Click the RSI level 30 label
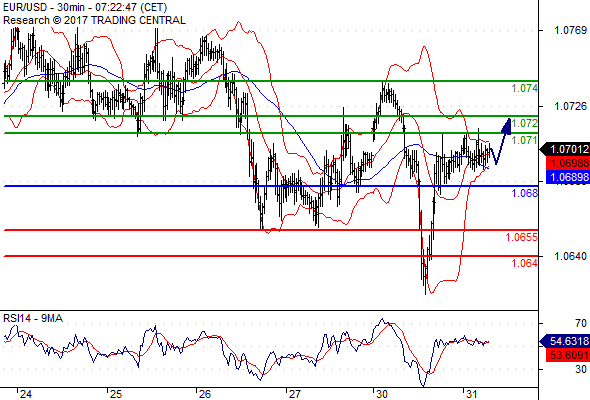 point(581,369)
